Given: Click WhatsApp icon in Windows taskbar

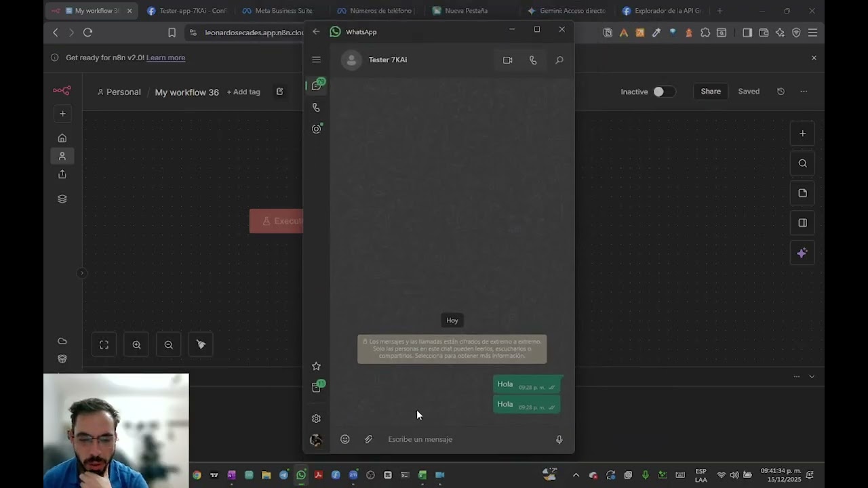Looking at the screenshot, I should [301, 475].
